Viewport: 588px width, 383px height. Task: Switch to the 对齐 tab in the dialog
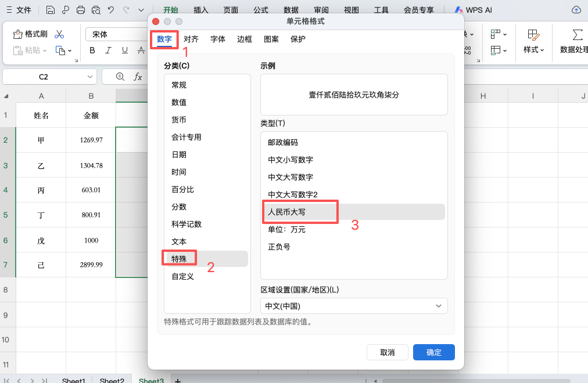point(192,39)
